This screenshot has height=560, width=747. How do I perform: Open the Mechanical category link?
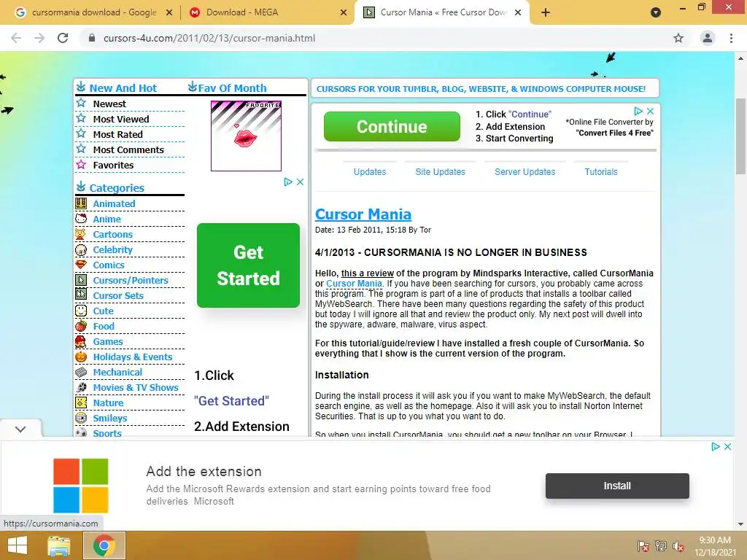[117, 372]
